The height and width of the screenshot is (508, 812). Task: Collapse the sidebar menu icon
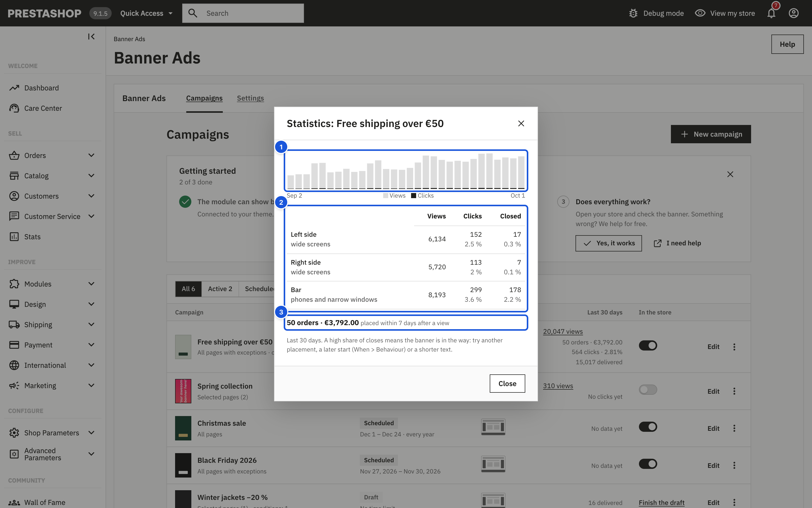click(x=91, y=36)
